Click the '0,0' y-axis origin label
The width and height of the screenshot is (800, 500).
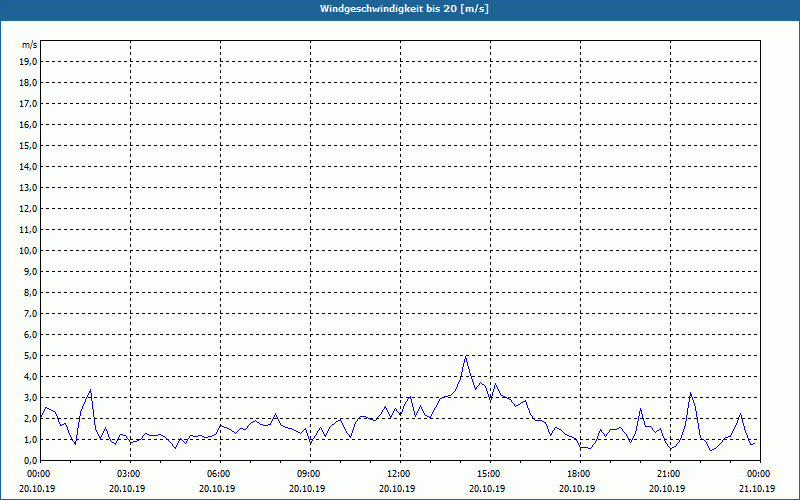[x=31, y=460]
